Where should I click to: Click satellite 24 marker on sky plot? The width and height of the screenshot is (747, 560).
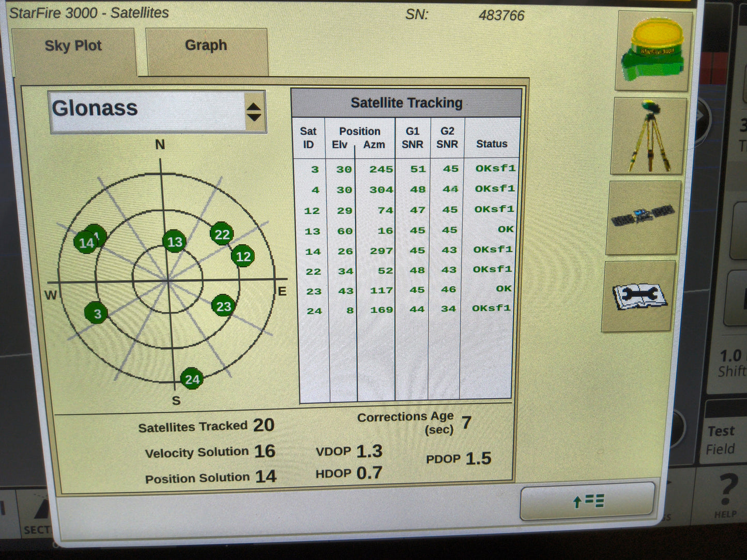point(192,379)
